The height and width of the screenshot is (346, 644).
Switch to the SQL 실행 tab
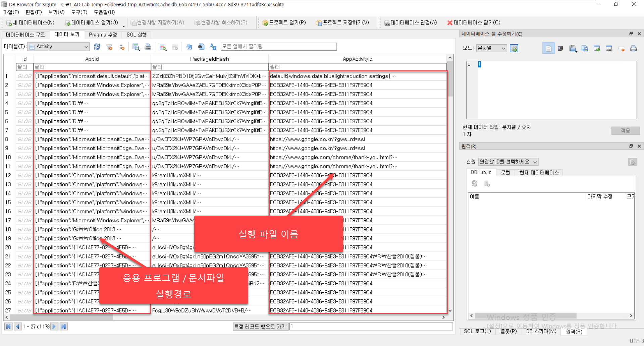click(137, 35)
